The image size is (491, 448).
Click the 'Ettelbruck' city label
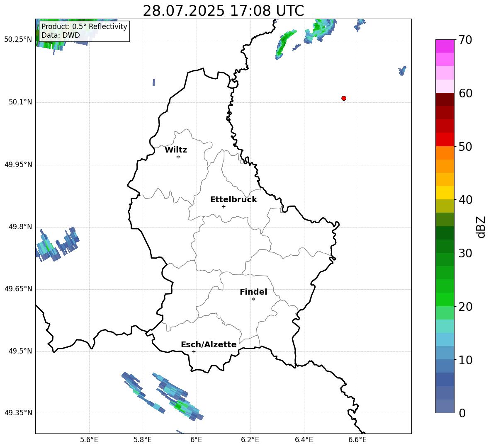tap(233, 200)
